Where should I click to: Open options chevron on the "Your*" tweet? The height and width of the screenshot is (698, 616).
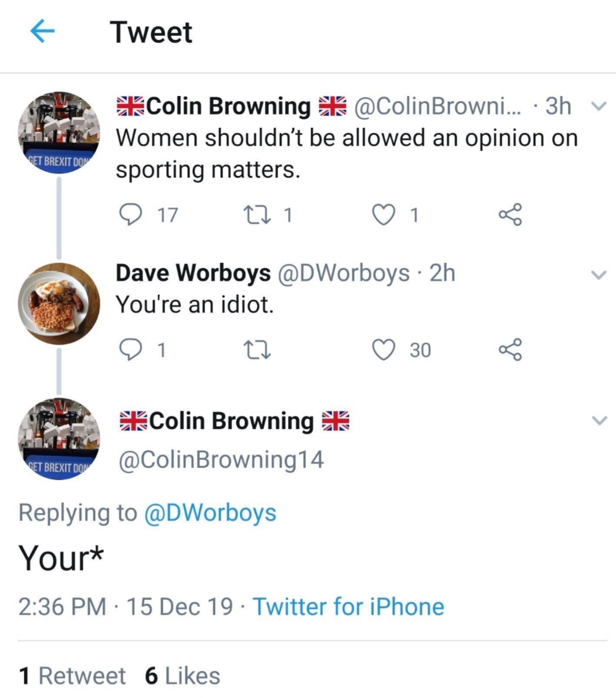[599, 420]
